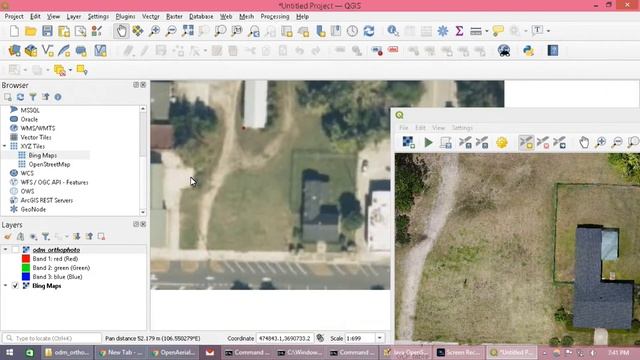
Task: Start georeferencing with green play icon
Action: (428, 142)
